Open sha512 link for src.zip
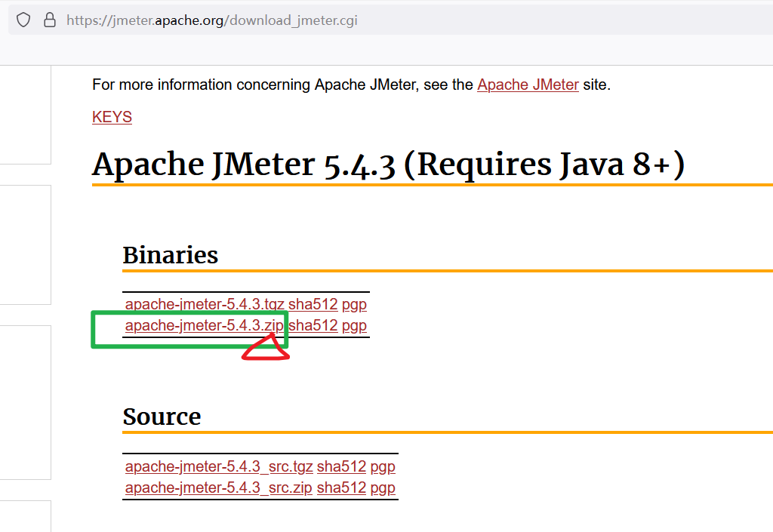The width and height of the screenshot is (773, 532). coord(342,487)
